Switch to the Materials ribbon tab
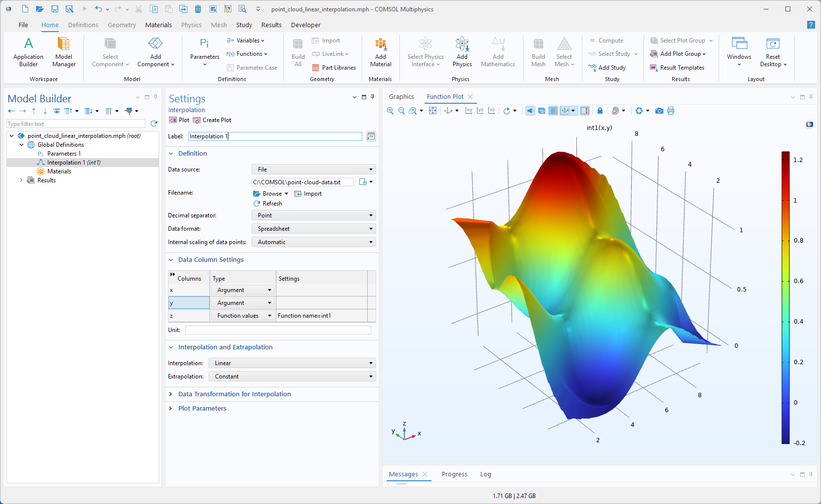 click(159, 25)
